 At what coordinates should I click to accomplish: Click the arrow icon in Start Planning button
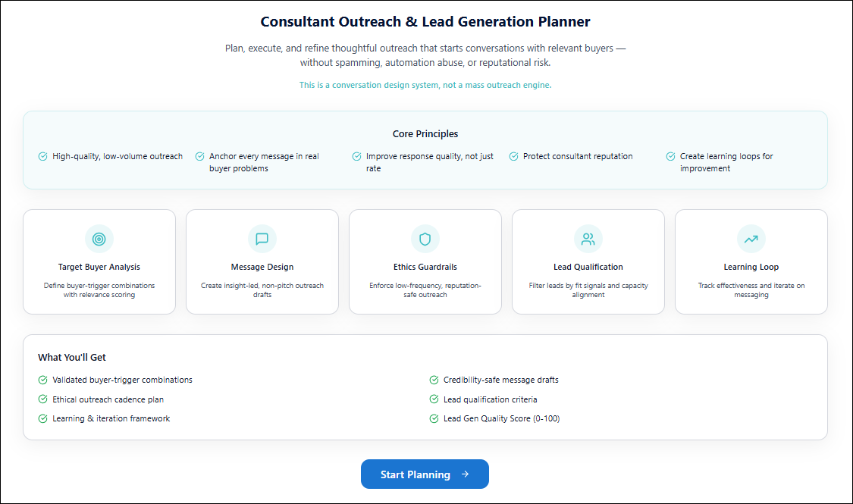[x=465, y=474]
